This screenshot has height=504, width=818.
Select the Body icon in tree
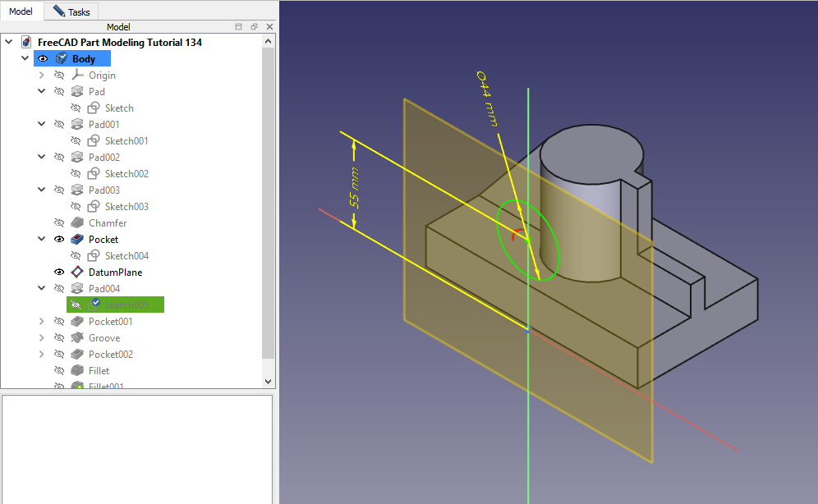(61, 59)
